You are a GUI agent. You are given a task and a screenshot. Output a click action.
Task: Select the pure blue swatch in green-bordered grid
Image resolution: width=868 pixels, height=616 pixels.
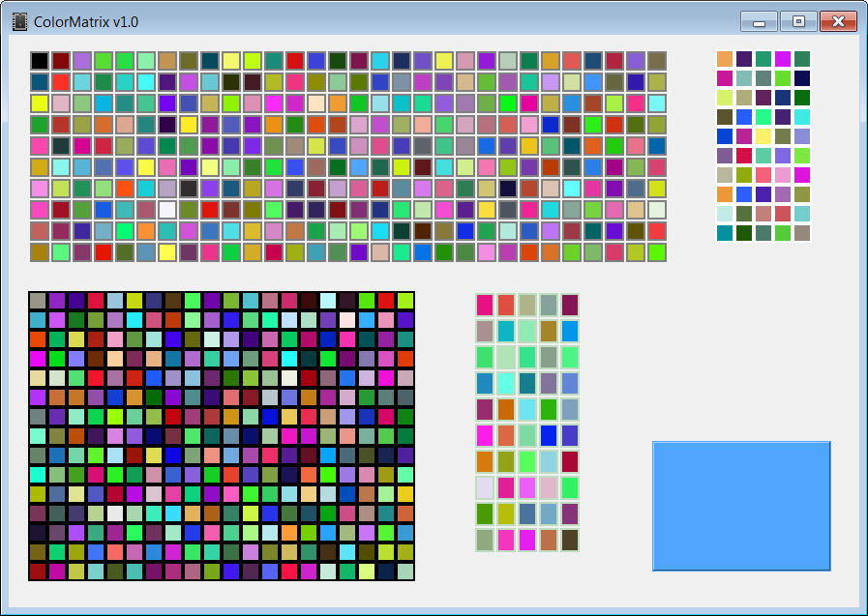tap(549, 436)
